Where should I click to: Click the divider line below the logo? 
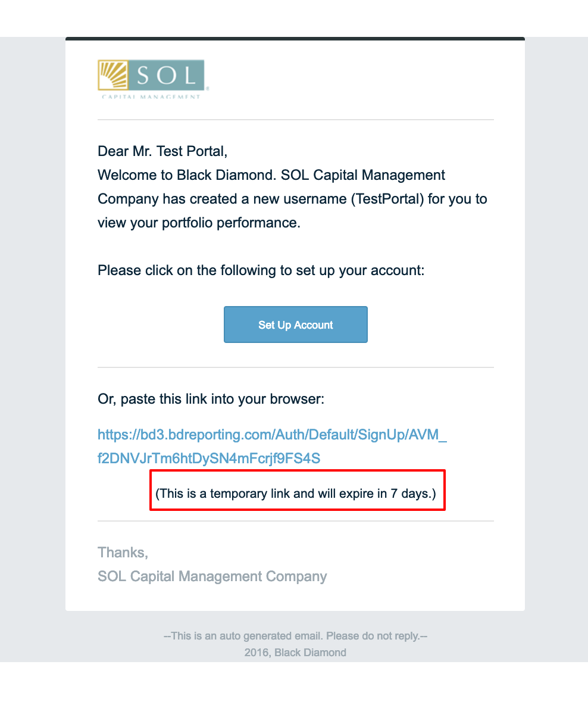tap(295, 120)
